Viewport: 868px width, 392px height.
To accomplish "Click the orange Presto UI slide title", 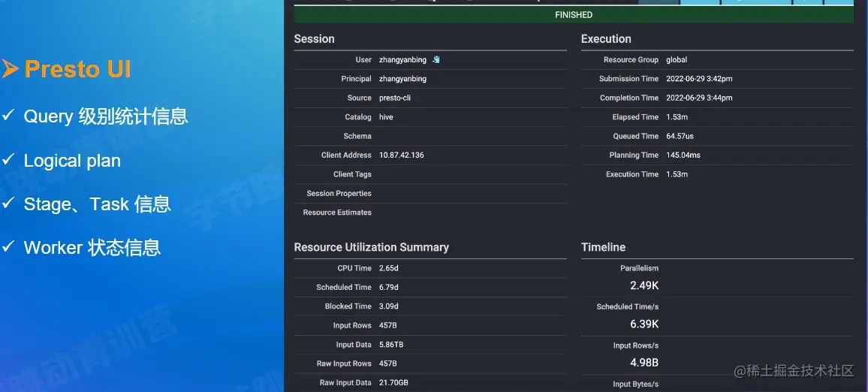I will tap(77, 70).
